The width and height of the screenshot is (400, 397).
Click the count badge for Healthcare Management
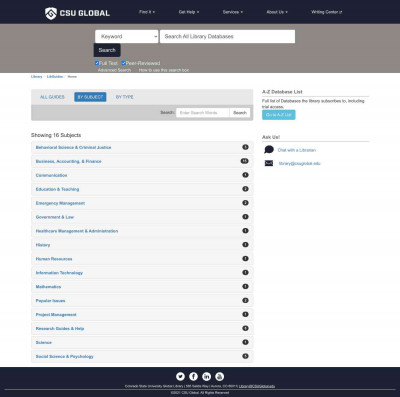point(245,231)
